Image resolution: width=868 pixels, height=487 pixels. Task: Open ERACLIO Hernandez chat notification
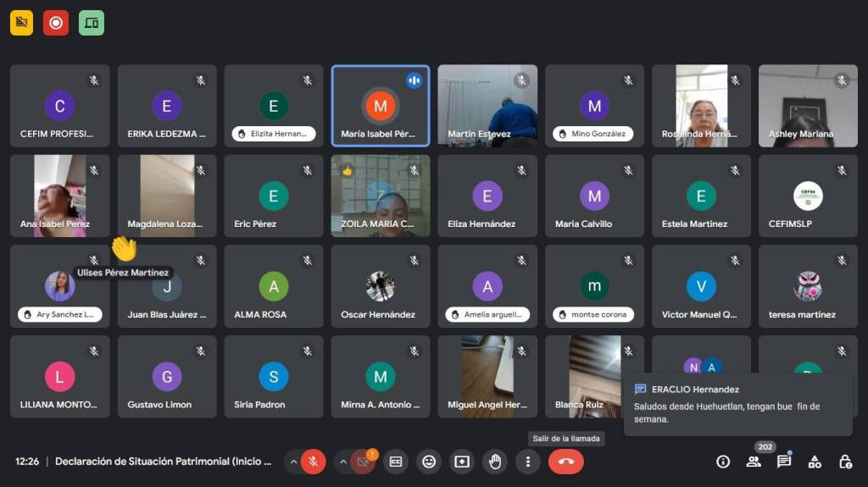point(737,404)
